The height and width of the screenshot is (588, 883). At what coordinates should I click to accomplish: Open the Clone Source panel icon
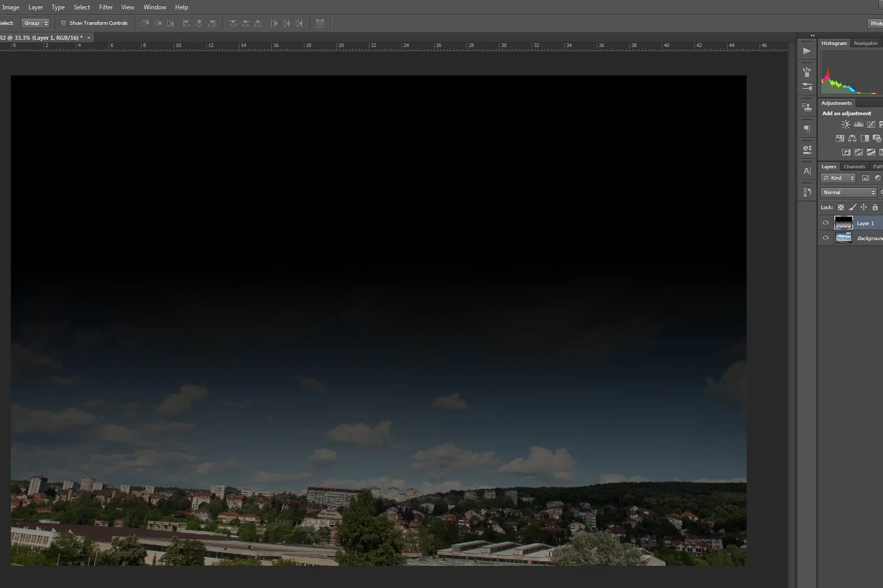click(x=807, y=107)
